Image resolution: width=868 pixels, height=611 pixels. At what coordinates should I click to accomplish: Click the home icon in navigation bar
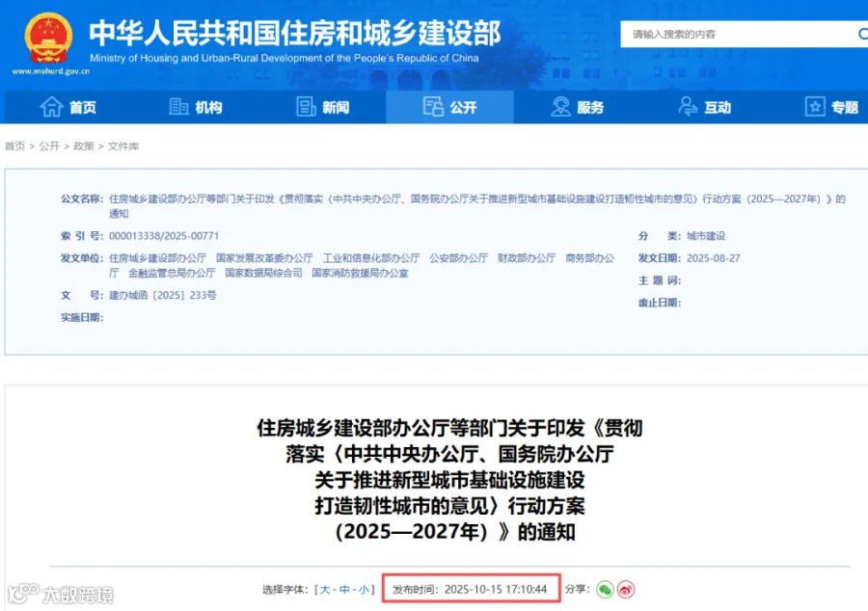point(51,107)
